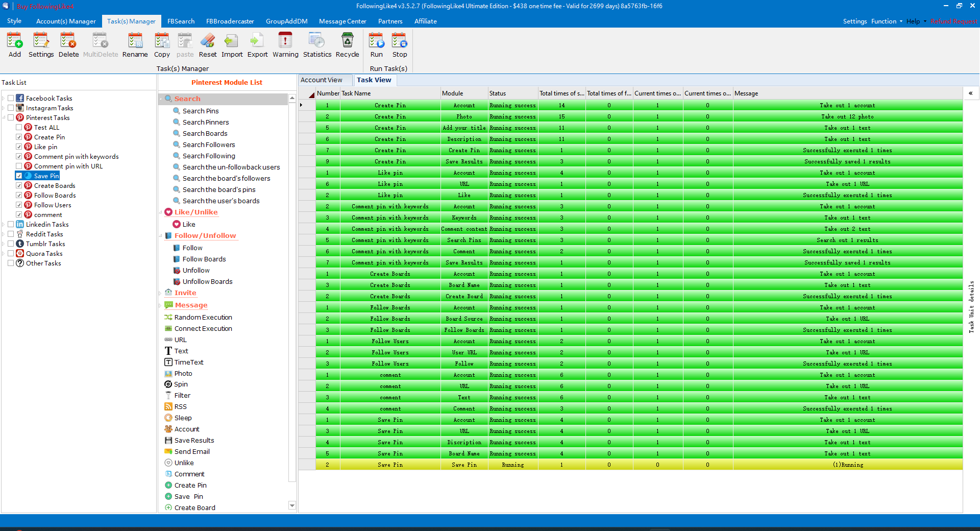Select the Filter module
980x531 pixels.
pyautogui.click(x=182, y=395)
